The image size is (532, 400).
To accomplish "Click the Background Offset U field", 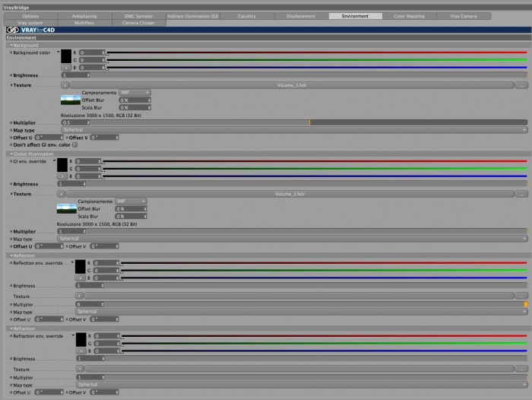I will coord(49,138).
